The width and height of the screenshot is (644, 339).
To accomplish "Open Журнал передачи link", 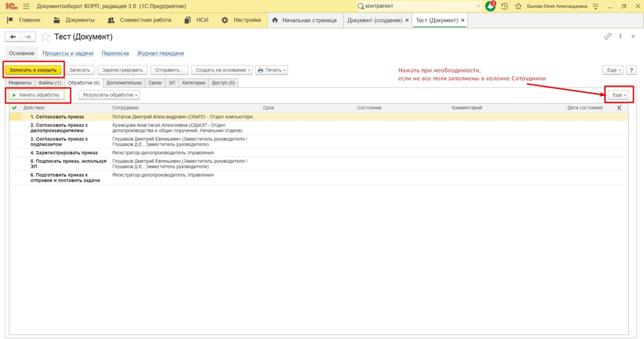I will click(x=161, y=54).
